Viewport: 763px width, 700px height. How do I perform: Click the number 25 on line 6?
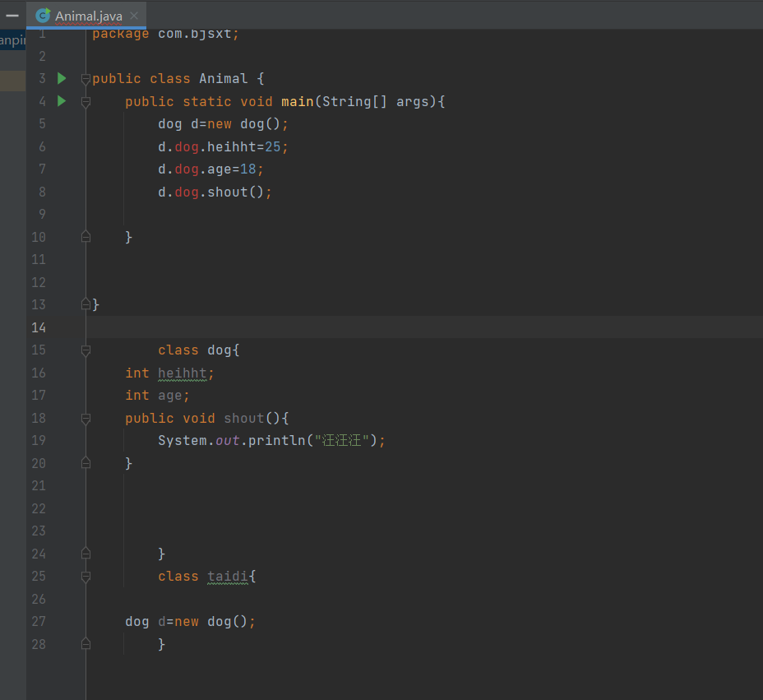pyautogui.click(x=272, y=147)
